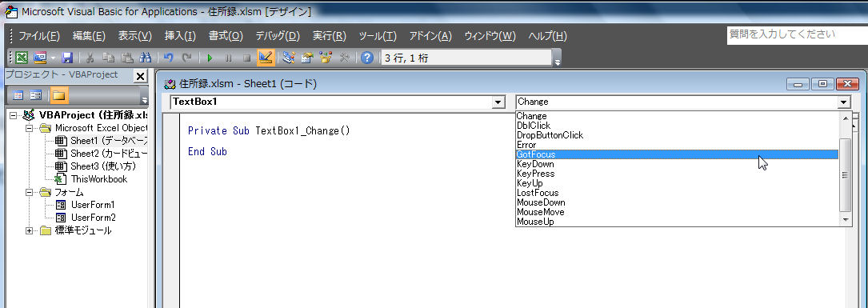Open Properties Window toolbar icon
The height and width of the screenshot is (308, 868).
pyautogui.click(x=307, y=58)
